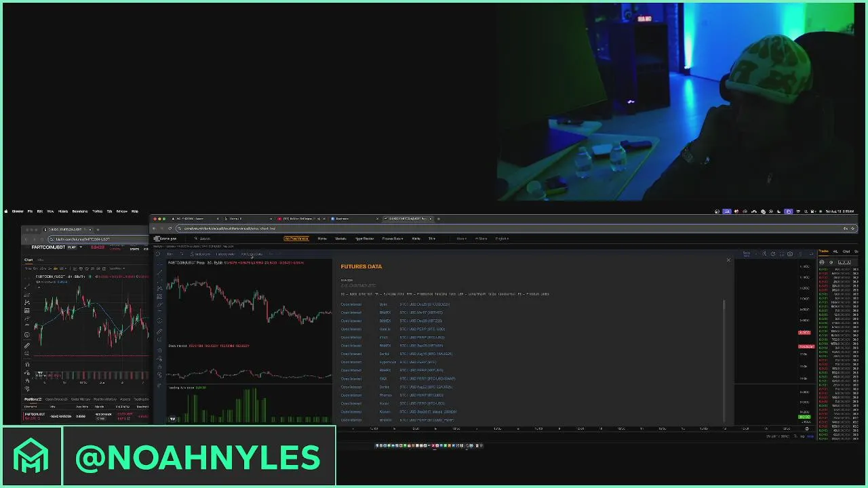Open the Open Interest link in the Phemex row
This screenshot has width=868, height=488.
351,395
